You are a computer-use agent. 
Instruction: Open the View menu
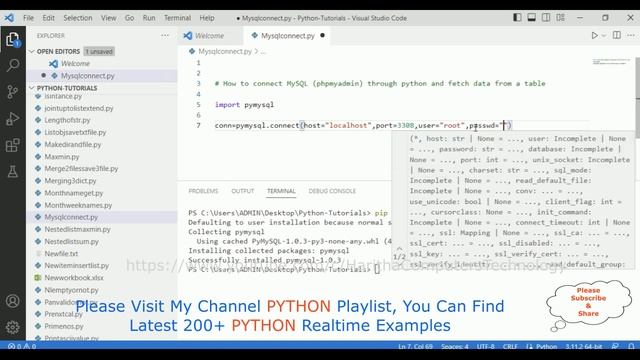(x=109, y=18)
